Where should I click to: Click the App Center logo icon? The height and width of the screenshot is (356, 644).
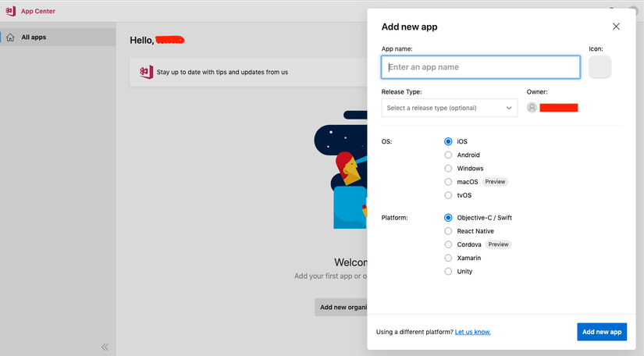tap(10, 11)
